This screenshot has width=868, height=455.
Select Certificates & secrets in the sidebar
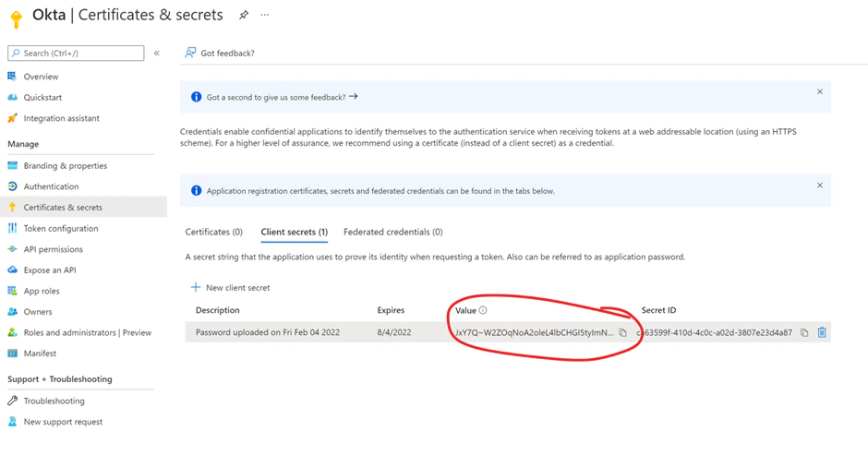(x=63, y=208)
